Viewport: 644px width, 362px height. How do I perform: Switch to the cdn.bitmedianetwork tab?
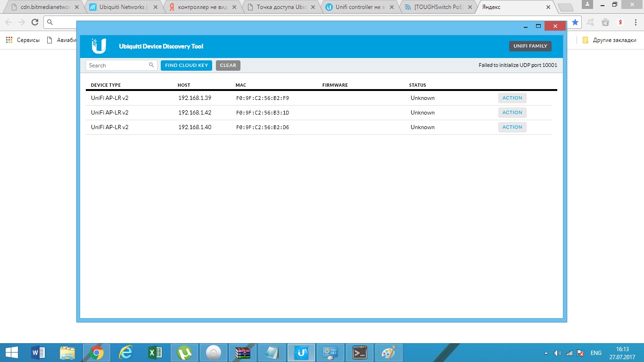click(x=46, y=7)
